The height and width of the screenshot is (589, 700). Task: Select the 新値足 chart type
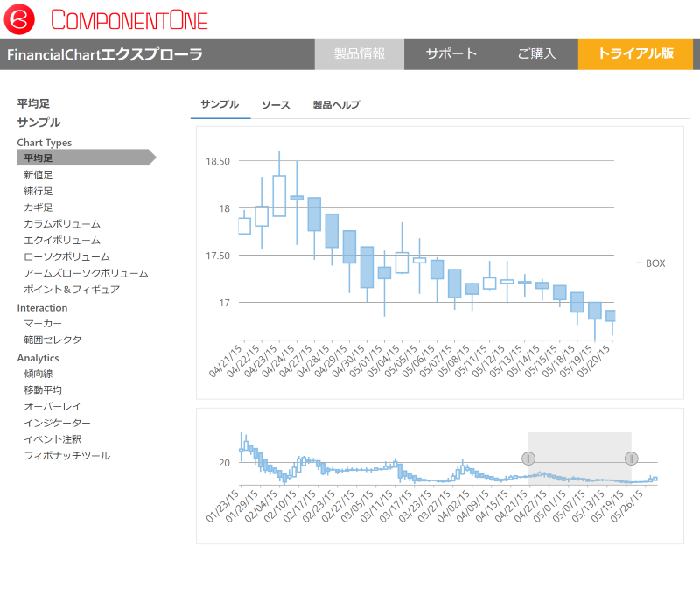click(38, 175)
